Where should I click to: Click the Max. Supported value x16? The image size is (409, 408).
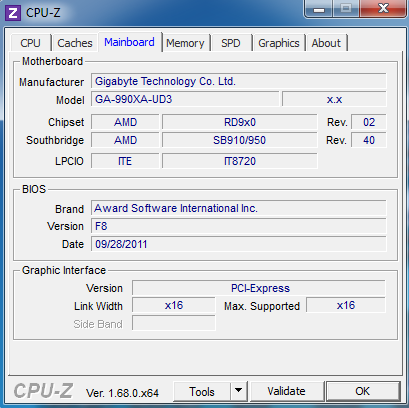click(346, 305)
